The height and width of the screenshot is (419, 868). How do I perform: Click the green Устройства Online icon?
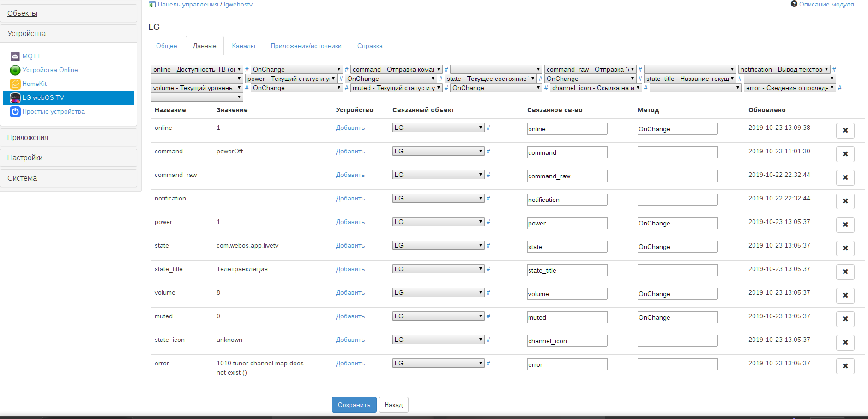[15, 70]
